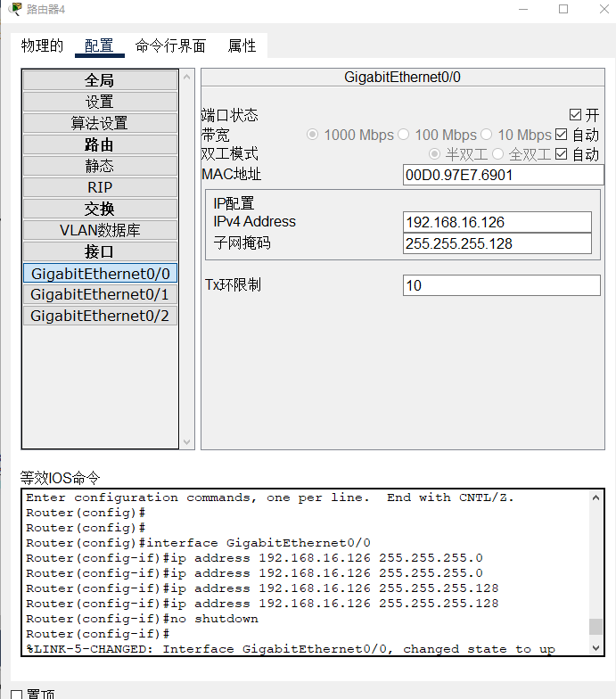Viewport: 616px width, 699px height.
Task: Switch to the 属性 tab
Action: pyautogui.click(x=242, y=45)
